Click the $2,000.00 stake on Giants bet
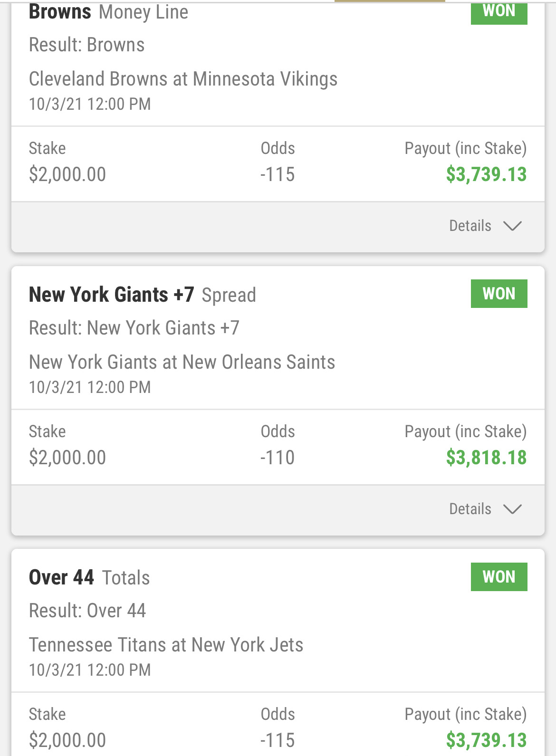Screen dimensions: 556x756 coord(67,458)
